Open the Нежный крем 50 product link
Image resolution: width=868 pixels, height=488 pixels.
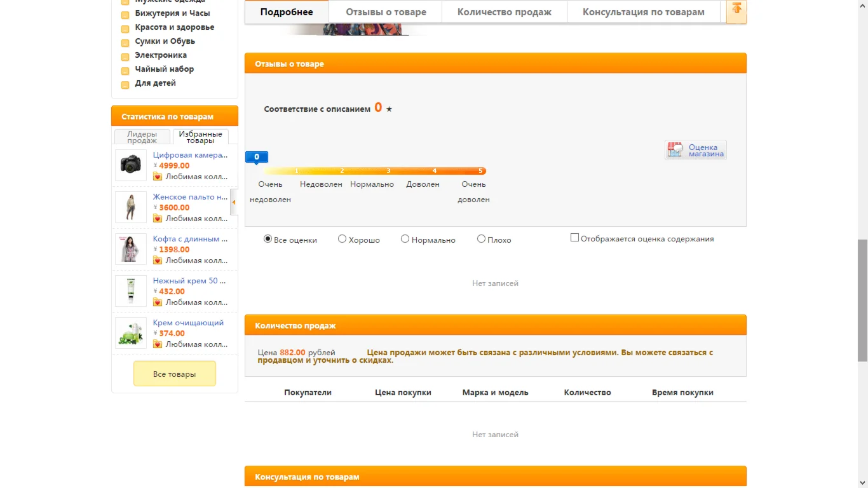pos(189,281)
